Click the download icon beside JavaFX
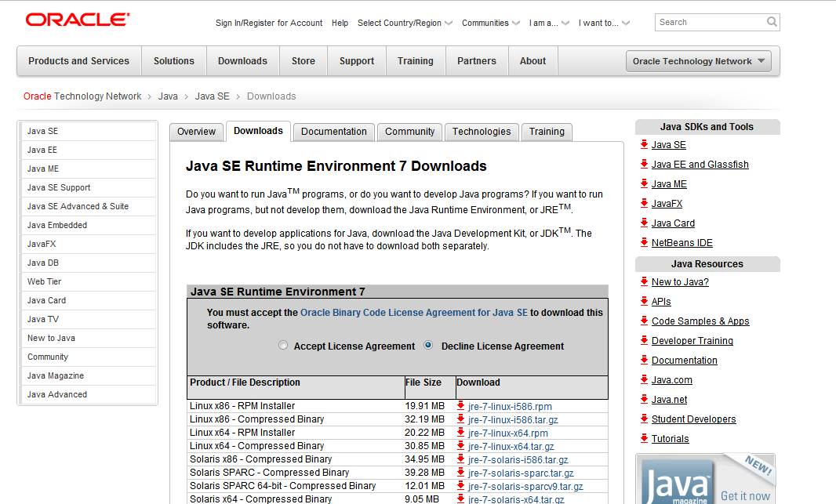836x504 pixels. [644, 203]
